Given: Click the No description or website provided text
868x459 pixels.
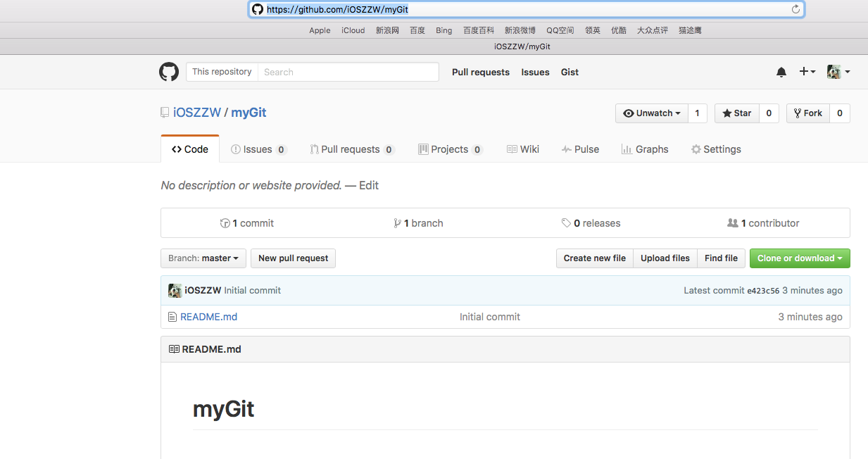Looking at the screenshot, I should click(x=251, y=186).
